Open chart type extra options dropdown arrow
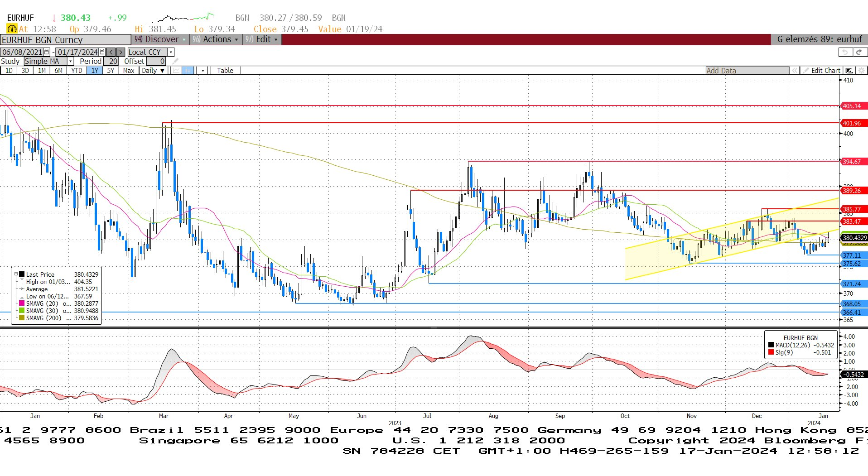868x476 pixels. (x=203, y=71)
